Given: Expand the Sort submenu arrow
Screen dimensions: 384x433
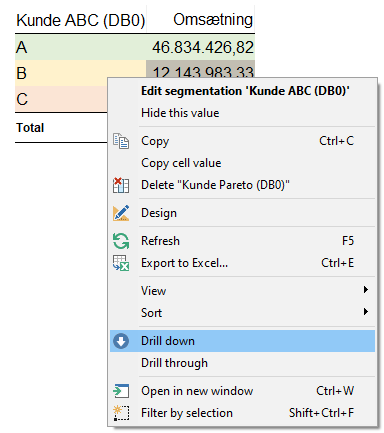Looking at the screenshot, I should click(x=366, y=312).
